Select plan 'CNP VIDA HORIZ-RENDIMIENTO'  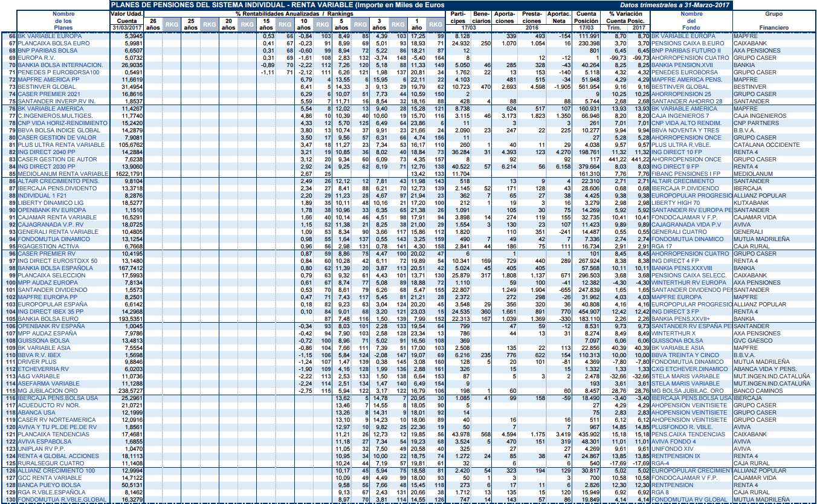pos(62,123)
